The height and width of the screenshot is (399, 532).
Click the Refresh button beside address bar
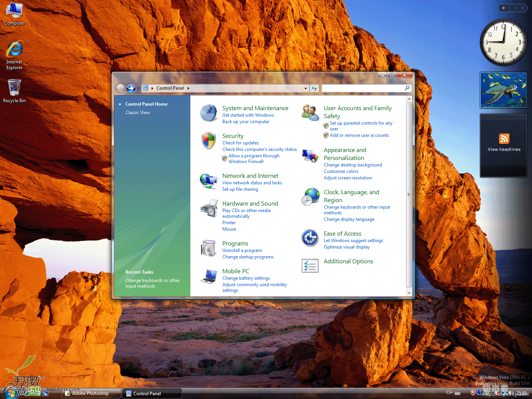(x=314, y=88)
